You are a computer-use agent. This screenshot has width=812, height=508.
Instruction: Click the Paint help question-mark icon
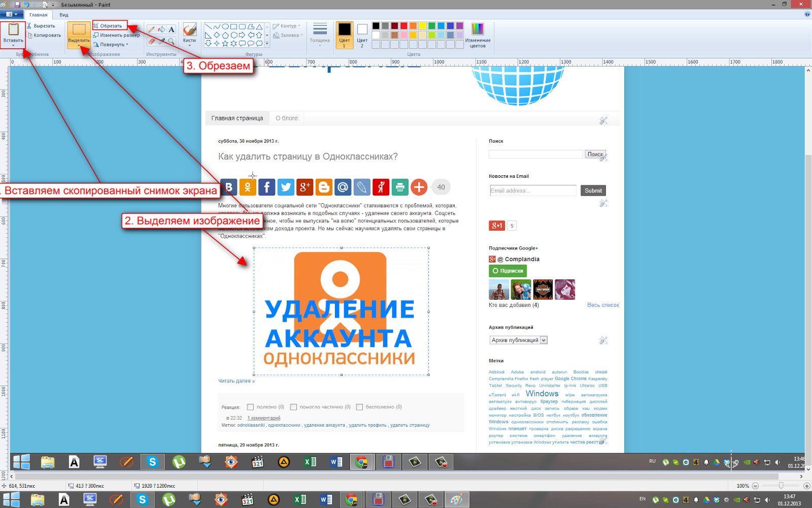(x=807, y=14)
